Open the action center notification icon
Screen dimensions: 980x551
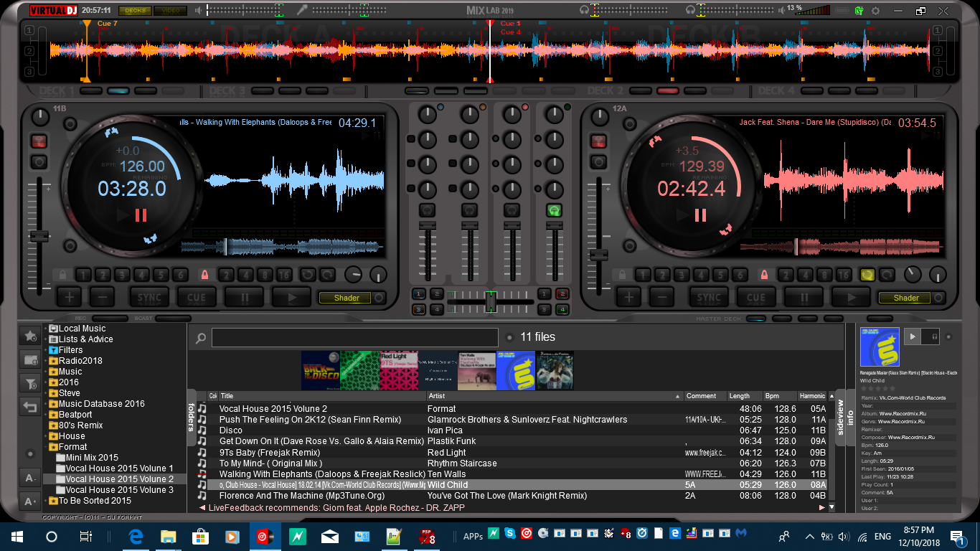[x=956, y=537]
